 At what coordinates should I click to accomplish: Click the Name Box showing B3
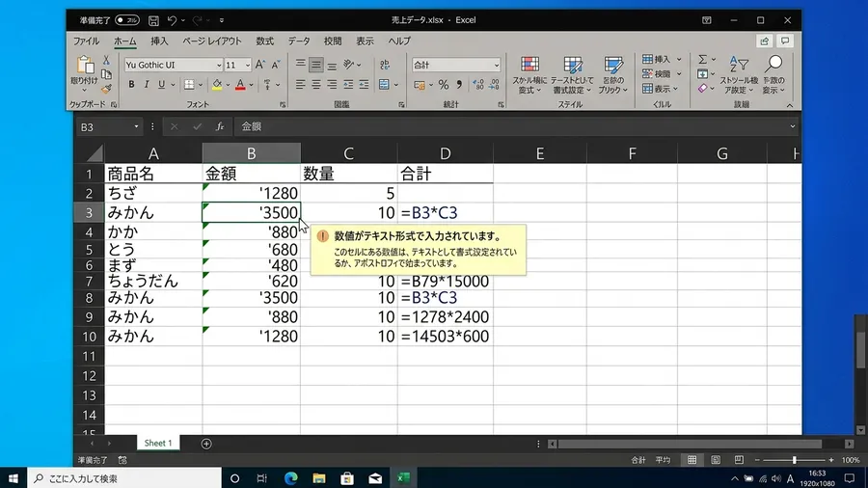coord(109,126)
